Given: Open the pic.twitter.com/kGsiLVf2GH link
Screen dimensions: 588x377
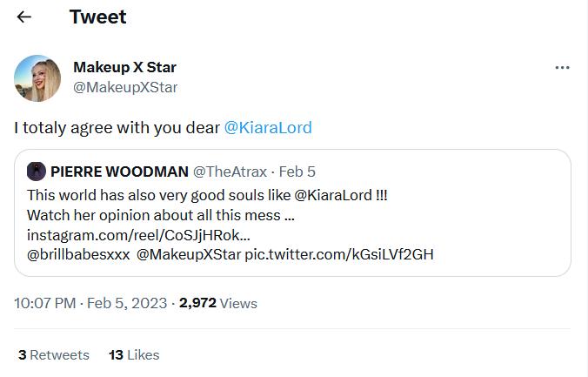Looking at the screenshot, I should [x=339, y=254].
